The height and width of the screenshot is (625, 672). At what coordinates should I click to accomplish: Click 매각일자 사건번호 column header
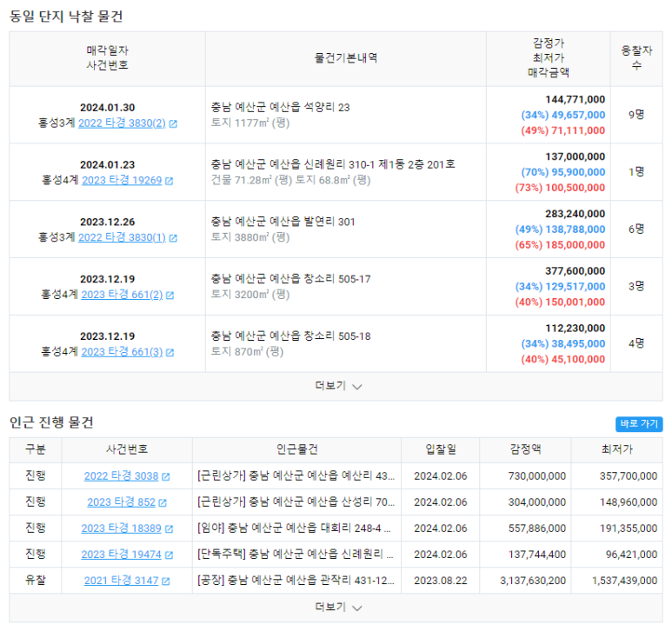click(x=108, y=58)
